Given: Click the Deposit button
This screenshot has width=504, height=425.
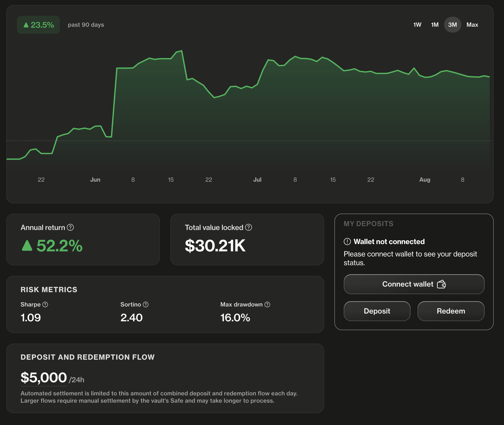Looking at the screenshot, I should click(377, 311).
